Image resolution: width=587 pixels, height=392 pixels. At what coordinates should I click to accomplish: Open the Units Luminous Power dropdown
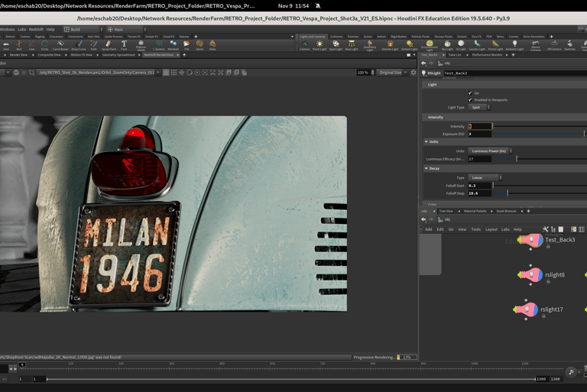point(490,151)
